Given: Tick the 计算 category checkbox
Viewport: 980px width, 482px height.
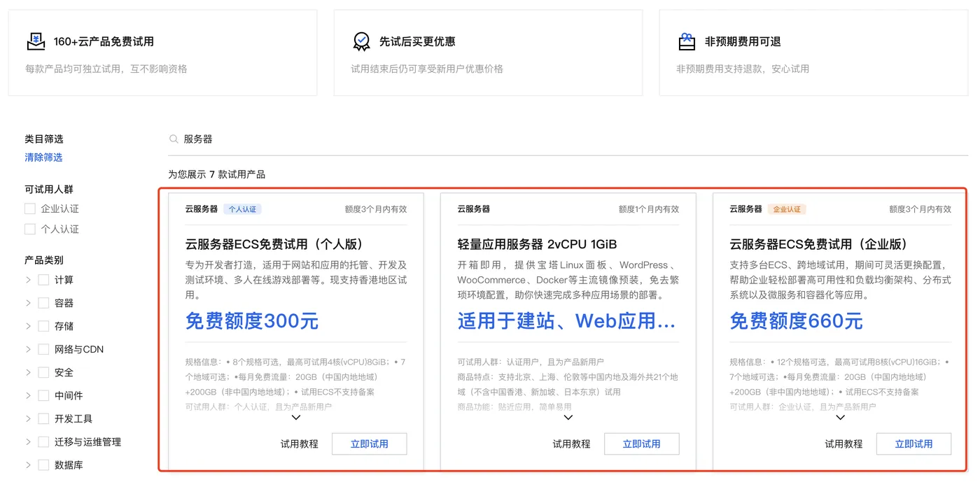Looking at the screenshot, I should click(43, 280).
